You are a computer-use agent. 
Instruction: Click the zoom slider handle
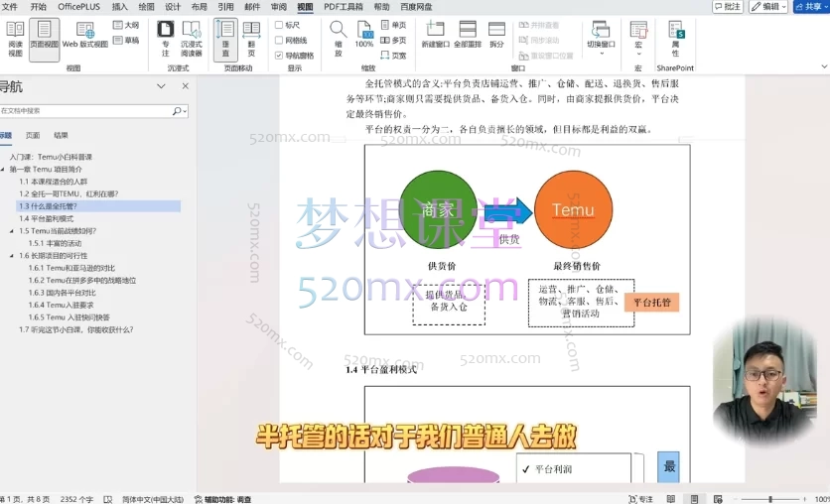click(x=770, y=499)
